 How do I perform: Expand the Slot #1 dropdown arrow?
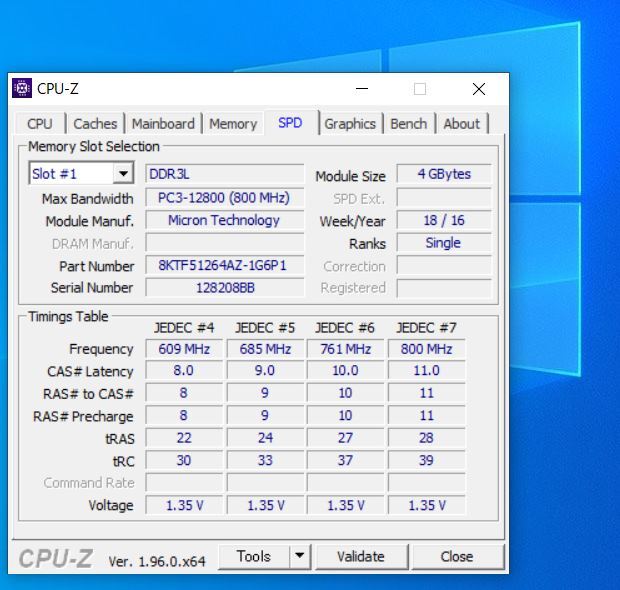pyautogui.click(x=123, y=173)
